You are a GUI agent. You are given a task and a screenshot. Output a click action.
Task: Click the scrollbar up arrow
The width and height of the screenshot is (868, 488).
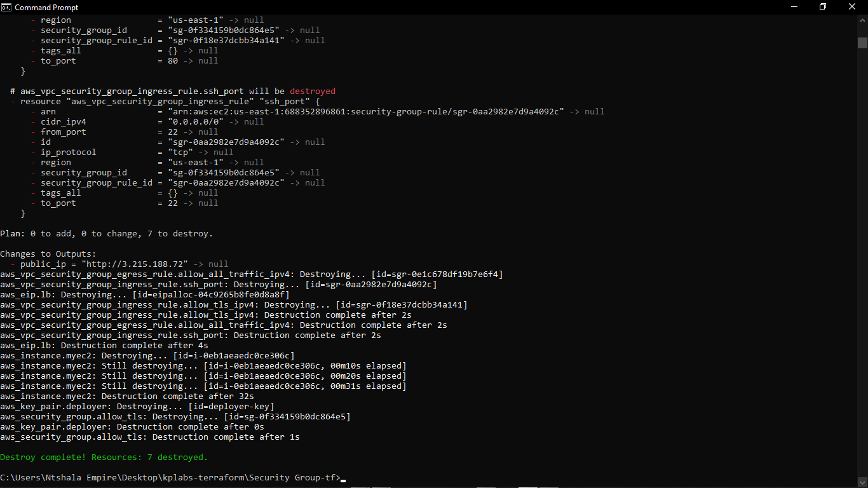coord(862,20)
